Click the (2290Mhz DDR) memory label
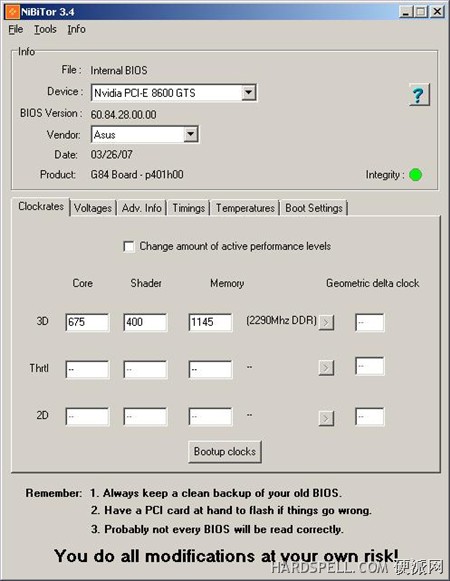Screen dimensions: 450x581 281,321
